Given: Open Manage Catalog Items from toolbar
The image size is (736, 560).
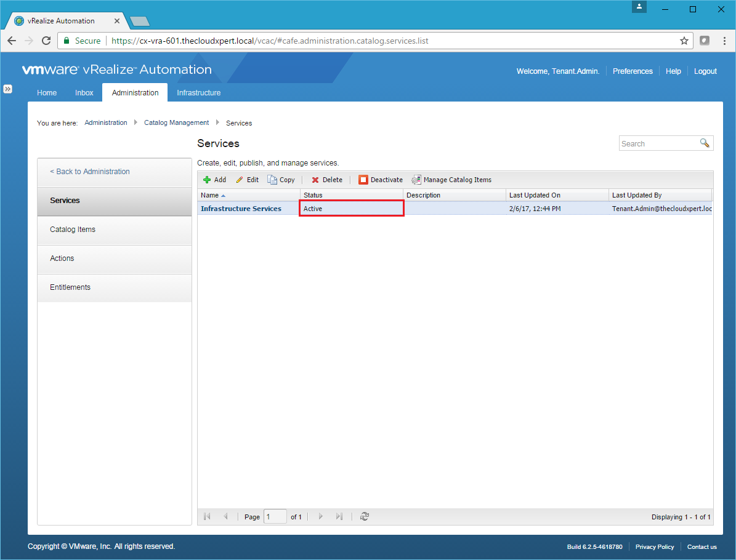Looking at the screenshot, I should 451,180.
